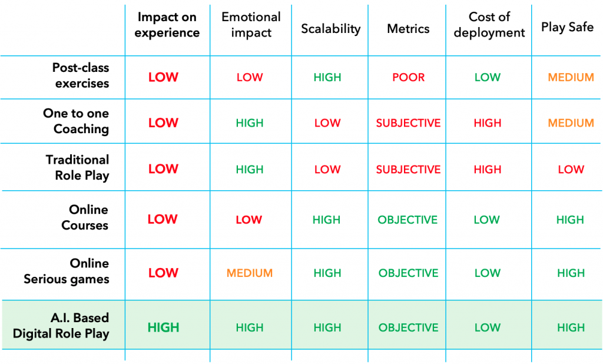Click the 'Cost of deployment' header
603x364 pixels.
coord(489,25)
